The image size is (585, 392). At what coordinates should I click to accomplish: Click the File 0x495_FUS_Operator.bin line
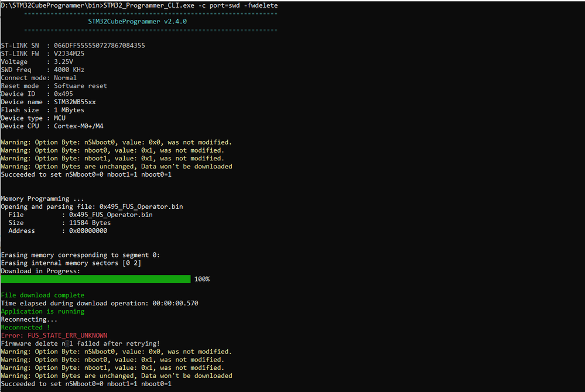(81, 215)
